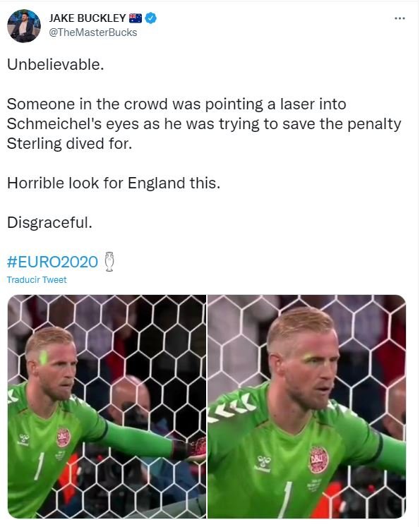The image size is (420, 527).
Task: Click the @TheMasterBucks handle
Action: [93, 32]
